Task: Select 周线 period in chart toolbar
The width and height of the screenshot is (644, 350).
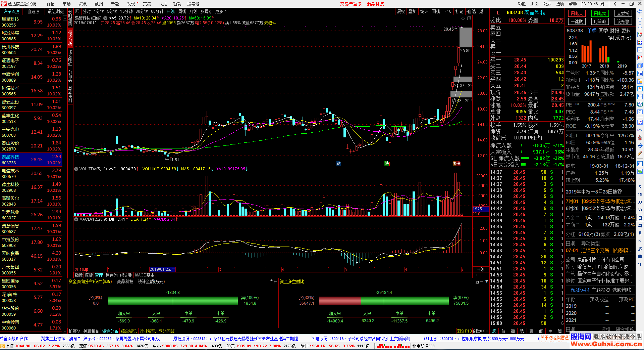Action: (182, 11)
